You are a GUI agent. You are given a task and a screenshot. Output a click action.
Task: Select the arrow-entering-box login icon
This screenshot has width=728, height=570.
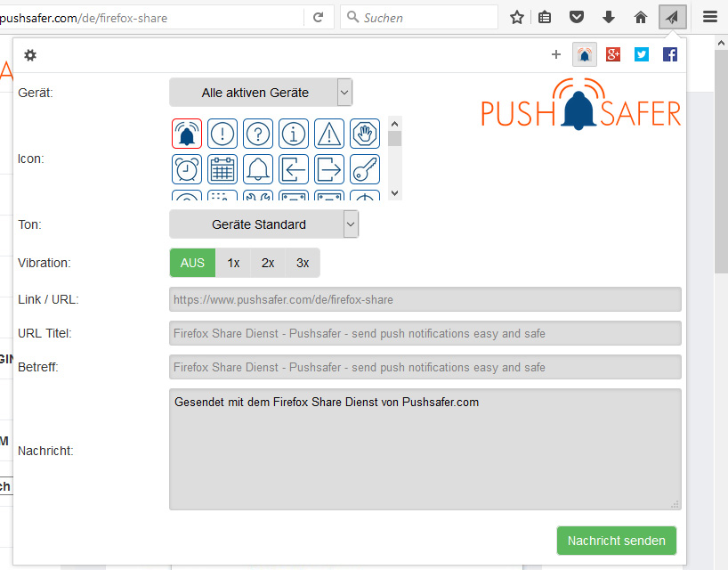[x=294, y=169]
